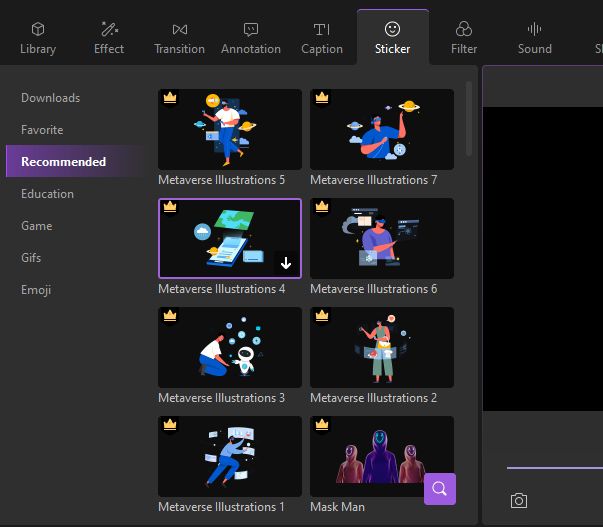The height and width of the screenshot is (527, 603).
Task: Click the preview playback progress bar
Action: [x=555, y=468]
